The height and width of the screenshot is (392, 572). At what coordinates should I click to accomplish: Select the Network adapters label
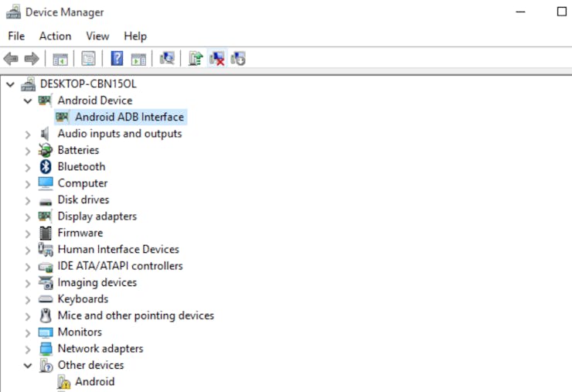click(100, 349)
